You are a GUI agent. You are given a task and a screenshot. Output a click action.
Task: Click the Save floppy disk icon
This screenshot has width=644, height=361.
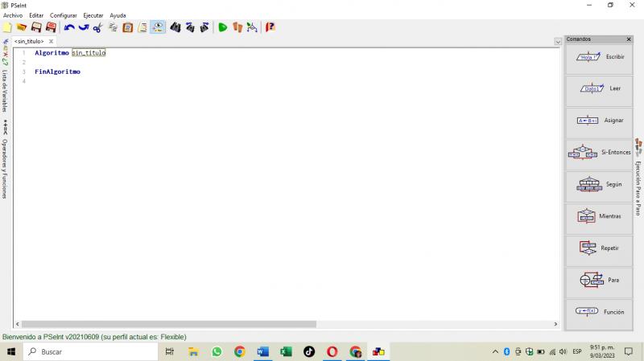(36, 27)
